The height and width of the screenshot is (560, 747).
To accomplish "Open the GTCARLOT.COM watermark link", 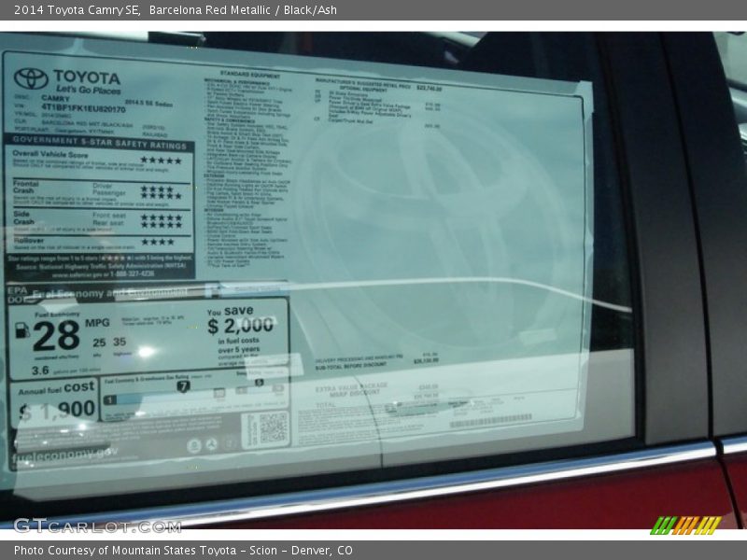I will tap(96, 525).
